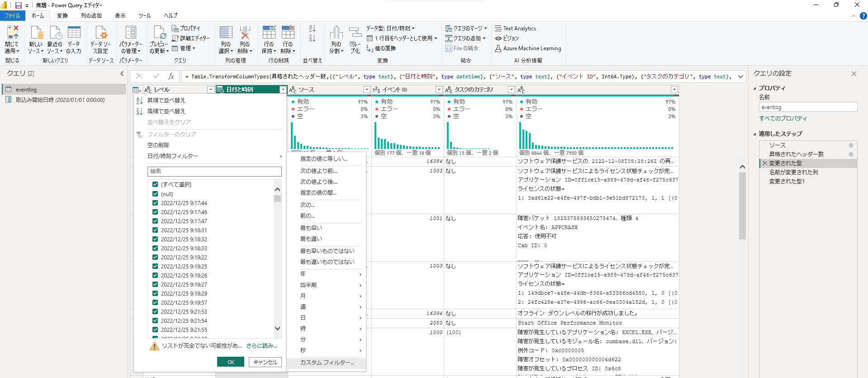Click the OK button in filter menu
This screenshot has height=378, width=868.
tap(231, 362)
